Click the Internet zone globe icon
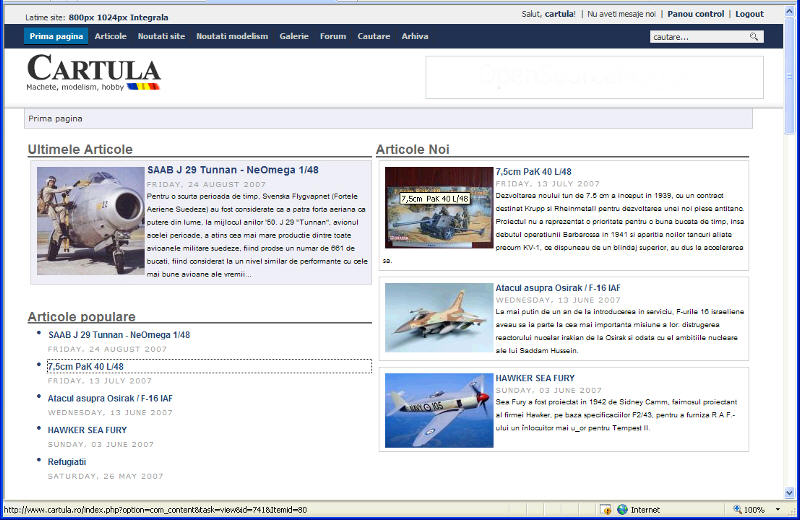This screenshot has width=800, height=520. [622, 509]
